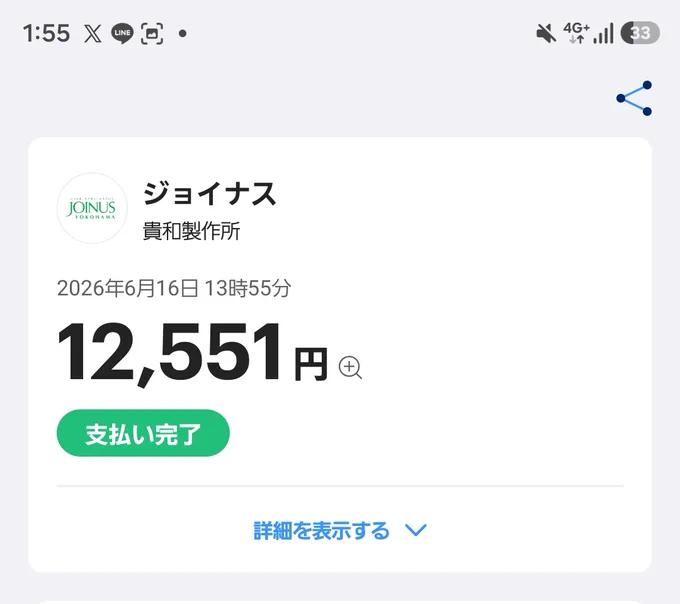Tap the magnifier icon beside 12,551円
Screen dimensions: 680x604
point(350,368)
